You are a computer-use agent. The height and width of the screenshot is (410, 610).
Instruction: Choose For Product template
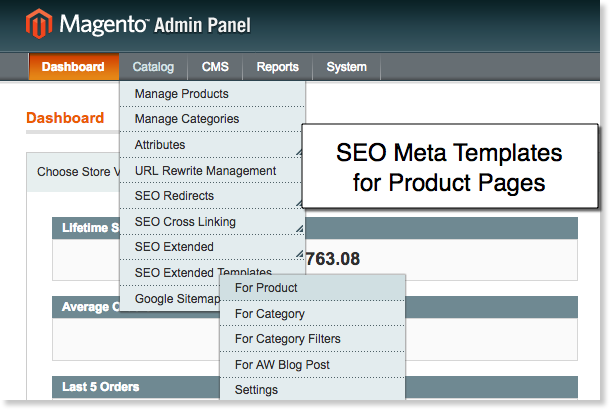pyautogui.click(x=312, y=288)
